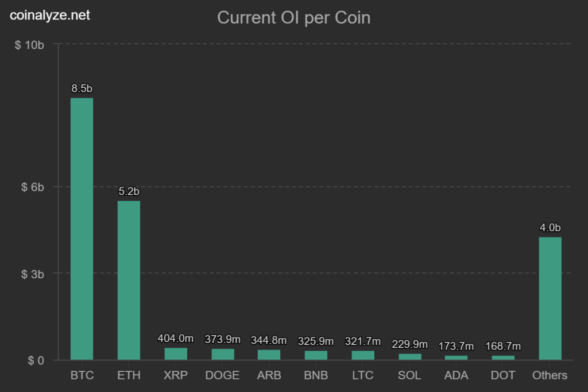Select the BNB label under the chart

coord(316,375)
